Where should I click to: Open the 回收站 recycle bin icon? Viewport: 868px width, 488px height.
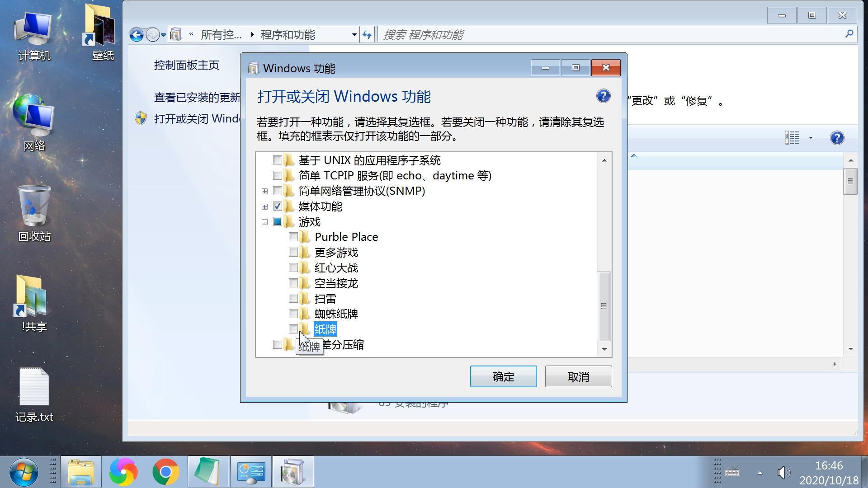[34, 212]
